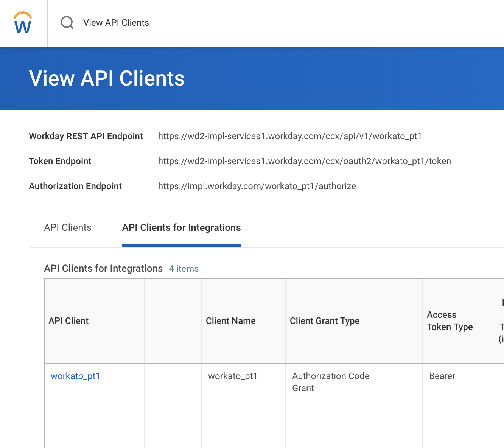
Task: Open the workato_pt1 API client link
Action: pos(75,376)
